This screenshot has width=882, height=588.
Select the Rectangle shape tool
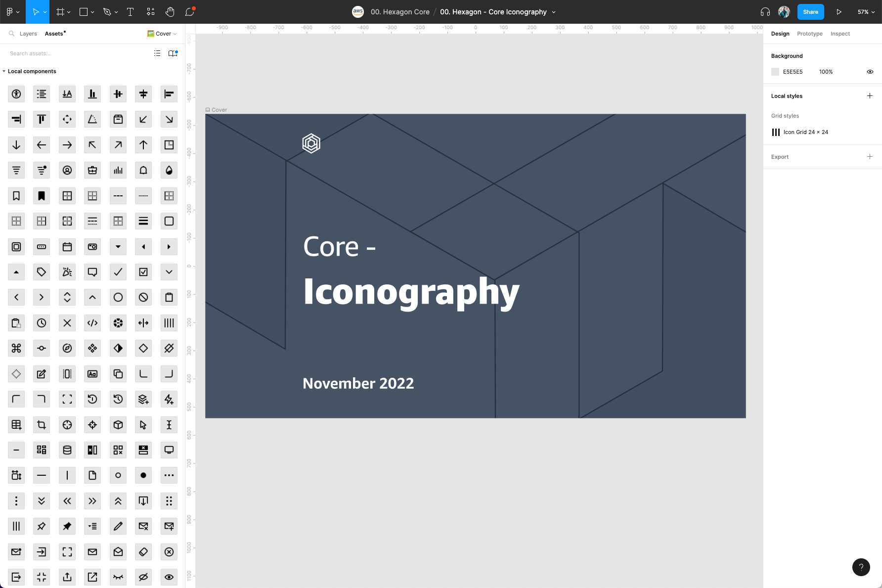(x=83, y=11)
